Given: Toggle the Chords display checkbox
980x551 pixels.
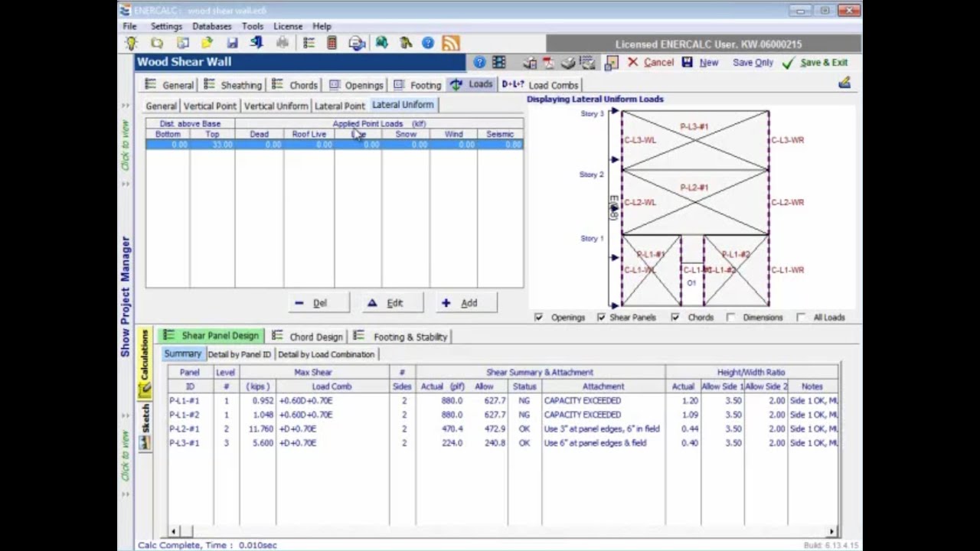Looking at the screenshot, I should [675, 317].
